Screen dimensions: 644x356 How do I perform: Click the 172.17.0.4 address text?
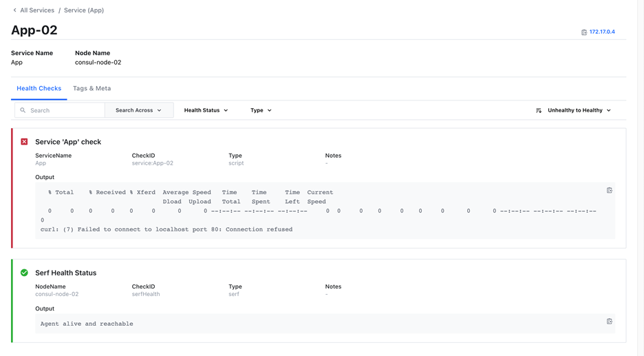(602, 32)
